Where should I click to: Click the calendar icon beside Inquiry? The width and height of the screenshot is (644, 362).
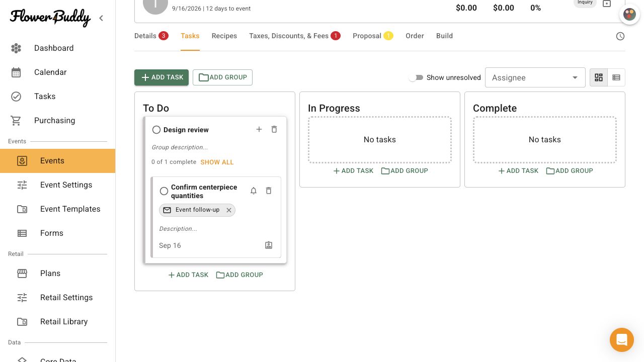tap(607, 4)
